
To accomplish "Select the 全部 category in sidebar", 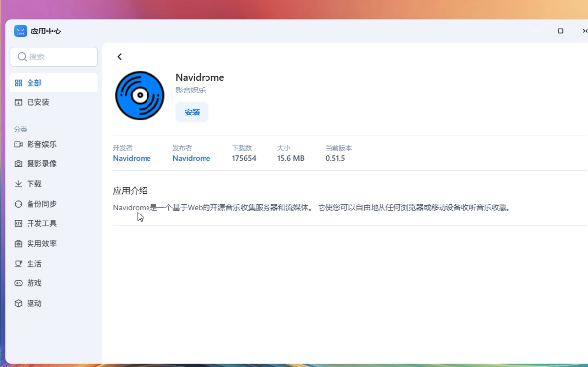I will [x=54, y=83].
